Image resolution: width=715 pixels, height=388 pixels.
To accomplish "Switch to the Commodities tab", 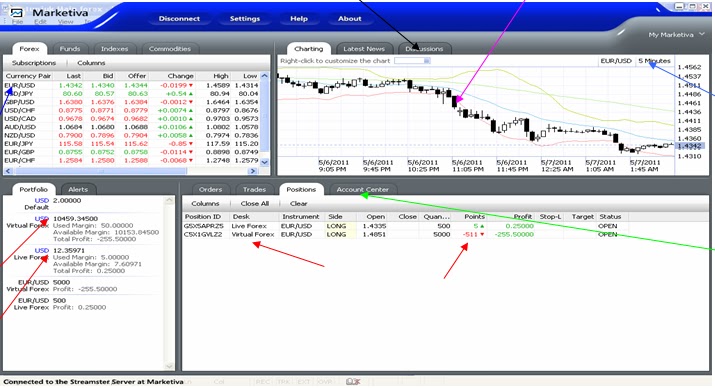I will [170, 49].
